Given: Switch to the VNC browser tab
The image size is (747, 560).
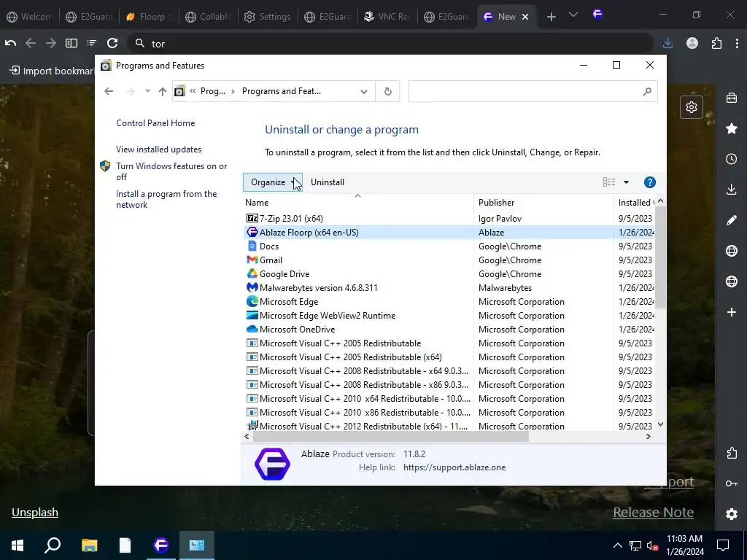Looking at the screenshot, I should [x=387, y=17].
